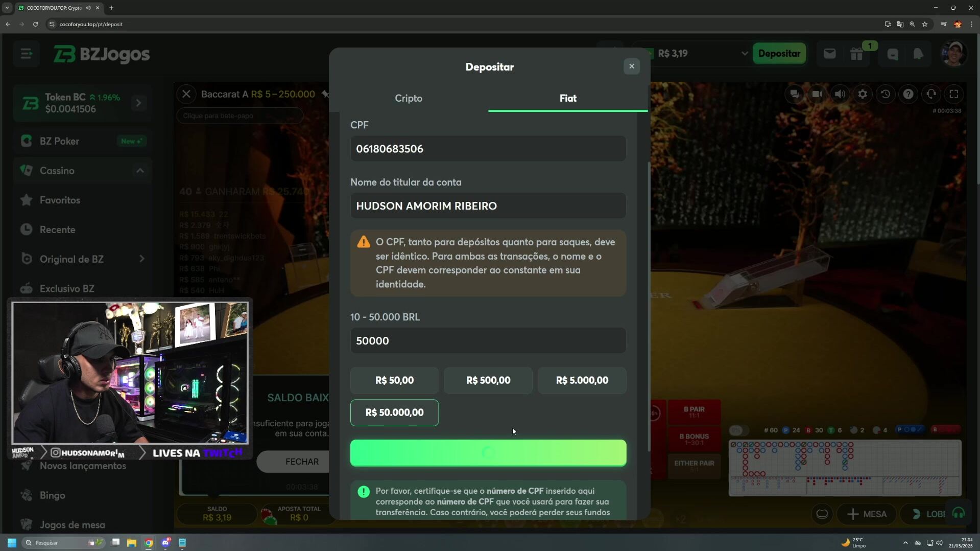Click the deposit amount field showing 50000

point(488,341)
